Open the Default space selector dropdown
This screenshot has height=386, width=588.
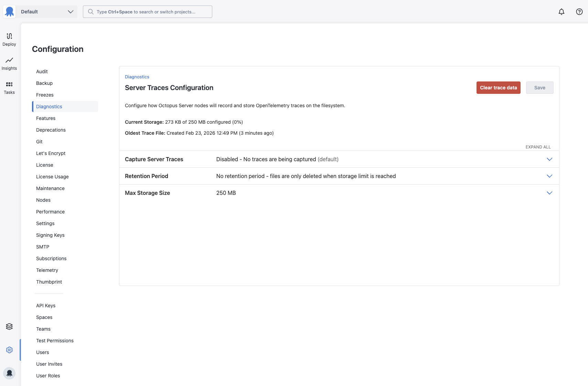pyautogui.click(x=47, y=11)
